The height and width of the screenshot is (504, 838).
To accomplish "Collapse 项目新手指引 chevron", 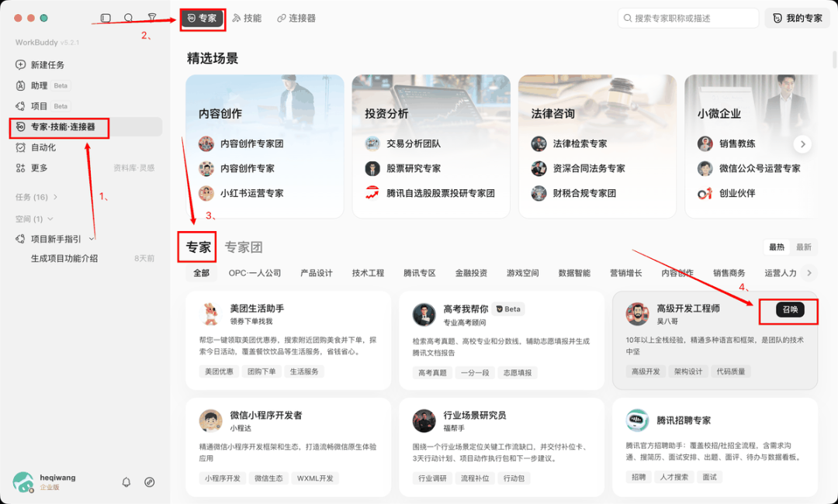I will 92,239.
